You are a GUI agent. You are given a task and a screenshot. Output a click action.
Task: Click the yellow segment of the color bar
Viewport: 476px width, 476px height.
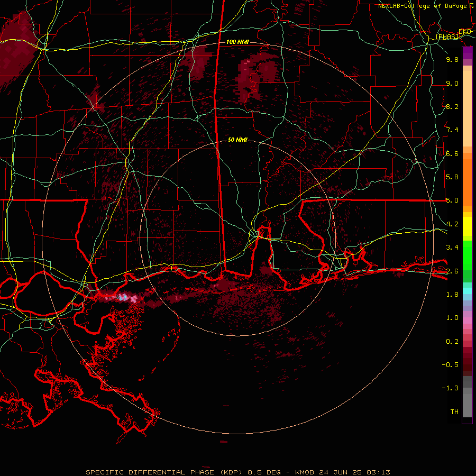coord(467,226)
